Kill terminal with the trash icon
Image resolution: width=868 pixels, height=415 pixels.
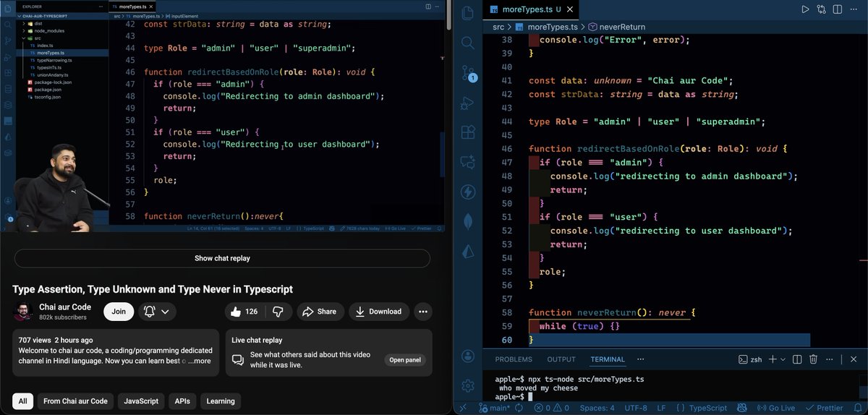(x=813, y=359)
